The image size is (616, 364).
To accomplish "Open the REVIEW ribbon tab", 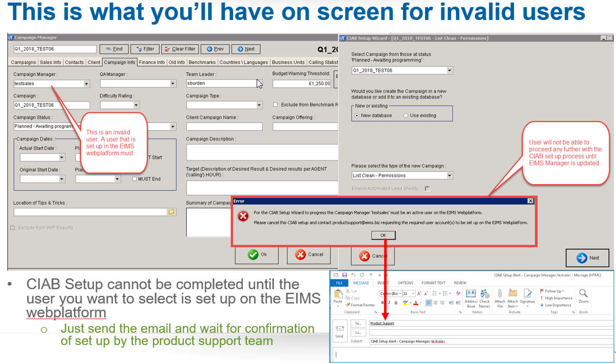I will 460,283.
